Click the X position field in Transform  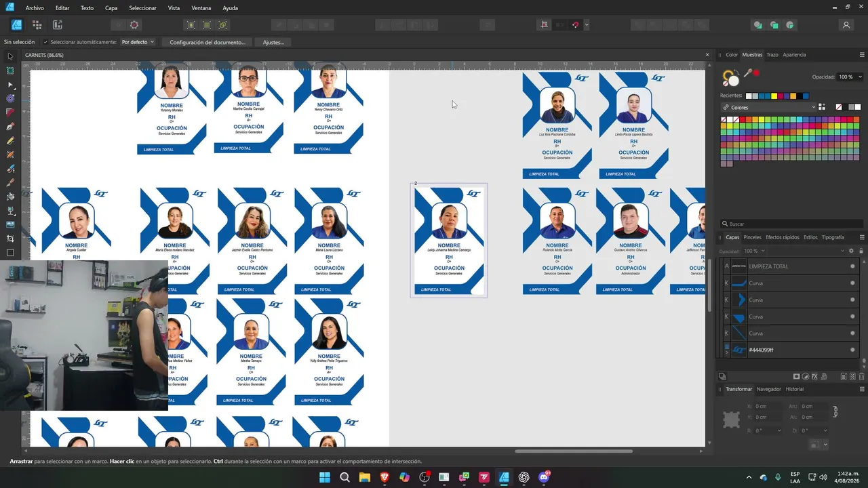(767, 406)
